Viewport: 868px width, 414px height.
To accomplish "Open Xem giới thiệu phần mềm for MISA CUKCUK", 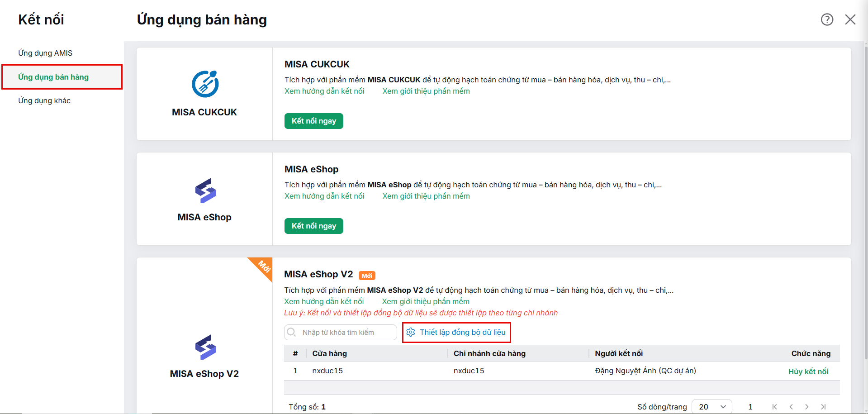I will coord(426,91).
